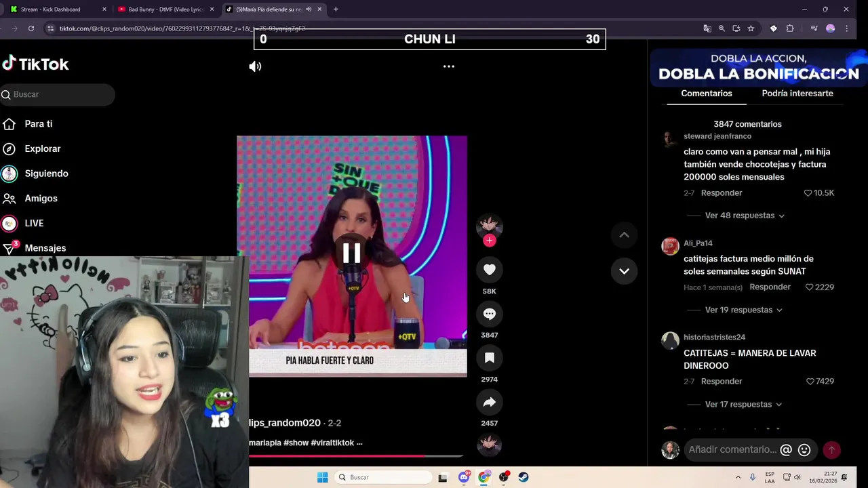Switch to Comentarios tab
The height and width of the screenshot is (488, 868).
pos(707,94)
